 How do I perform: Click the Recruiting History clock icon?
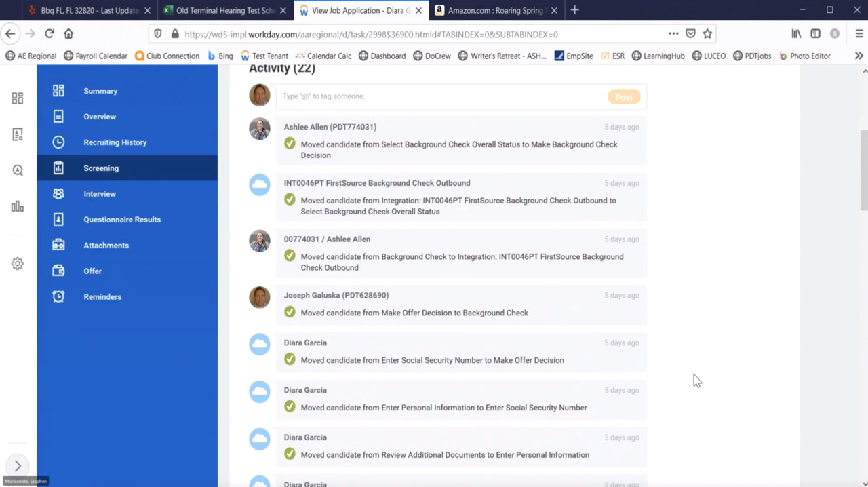point(58,142)
